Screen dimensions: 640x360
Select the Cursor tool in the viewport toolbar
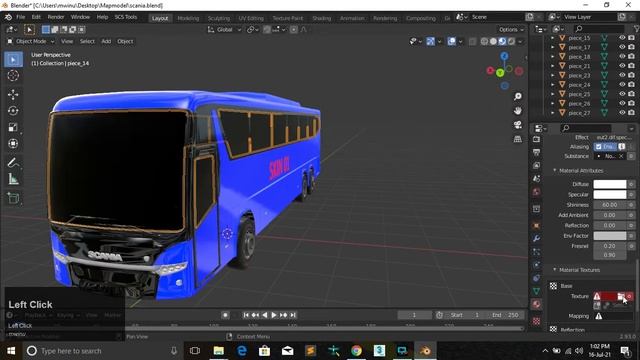tap(13, 76)
